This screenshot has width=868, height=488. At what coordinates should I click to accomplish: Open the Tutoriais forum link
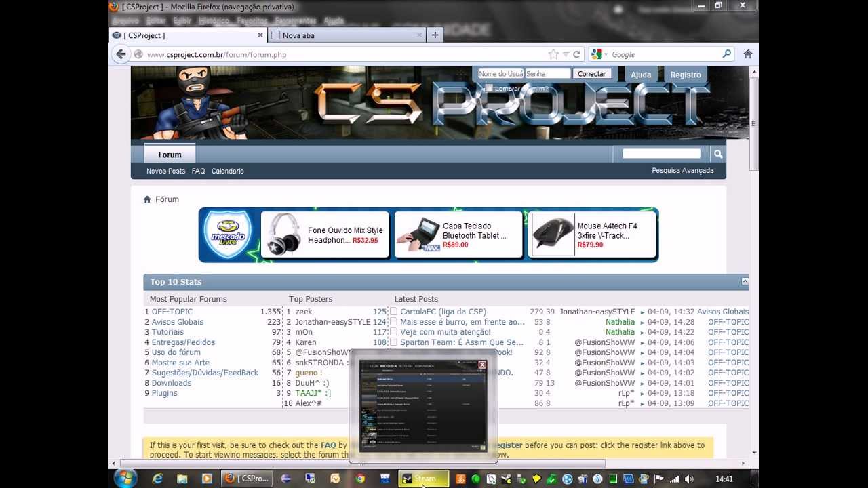click(167, 332)
